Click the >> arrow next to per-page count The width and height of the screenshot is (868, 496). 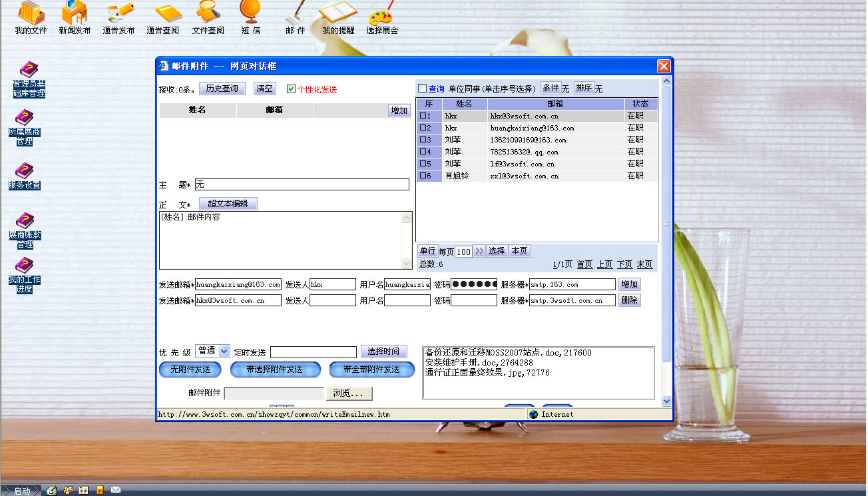(479, 251)
